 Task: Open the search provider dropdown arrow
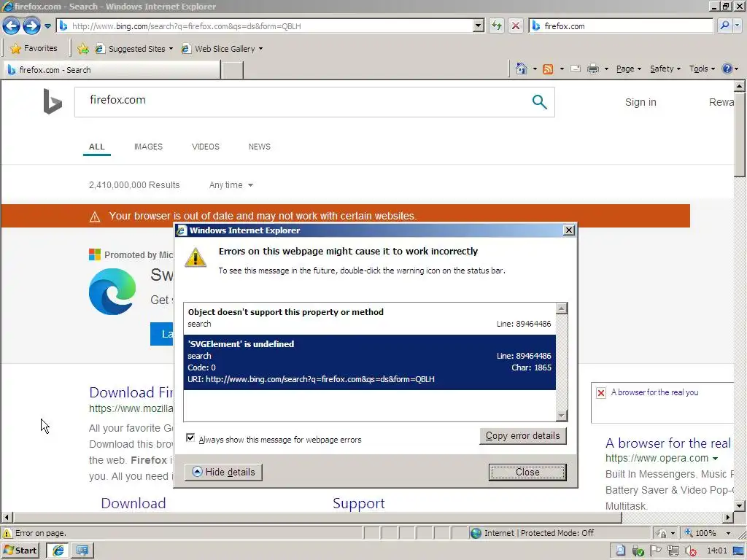(737, 26)
